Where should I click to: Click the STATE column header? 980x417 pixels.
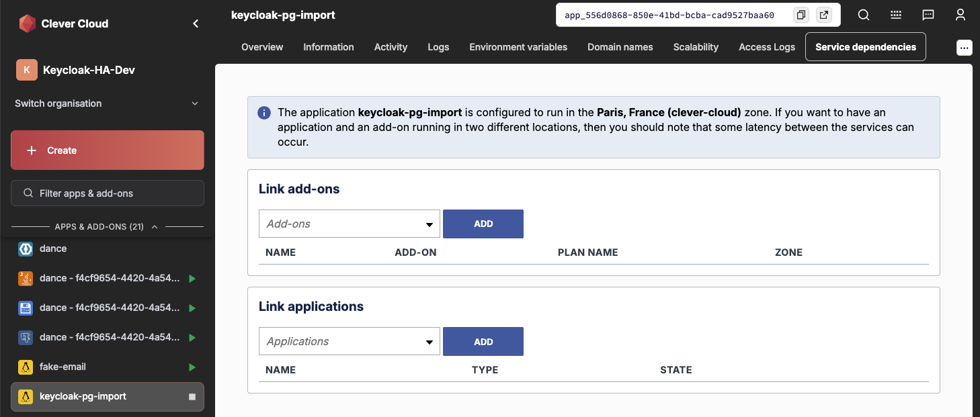click(676, 370)
